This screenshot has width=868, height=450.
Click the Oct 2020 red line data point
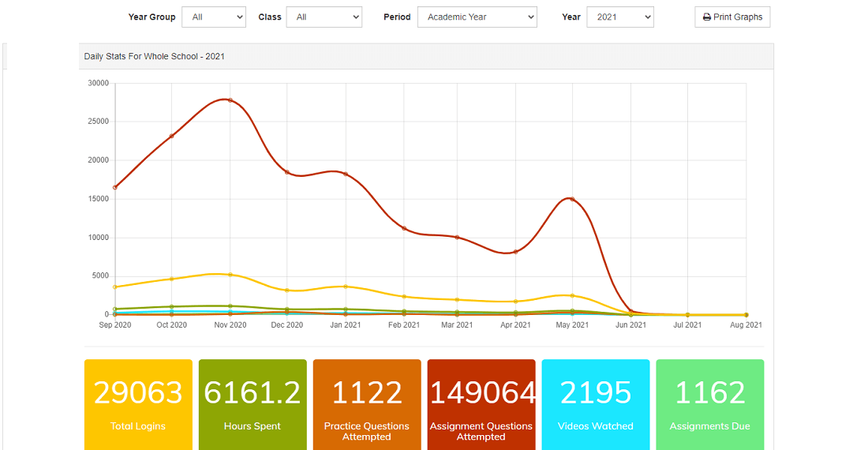(171, 136)
